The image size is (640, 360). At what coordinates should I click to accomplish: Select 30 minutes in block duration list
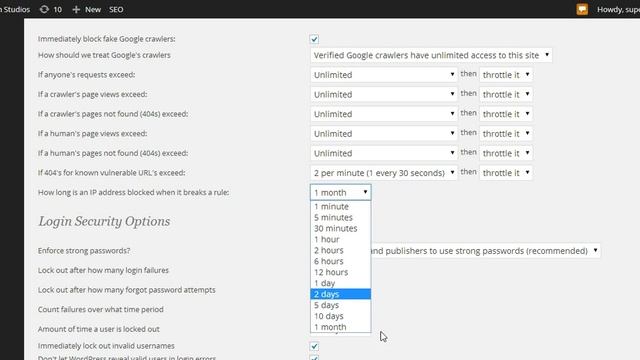point(340,229)
